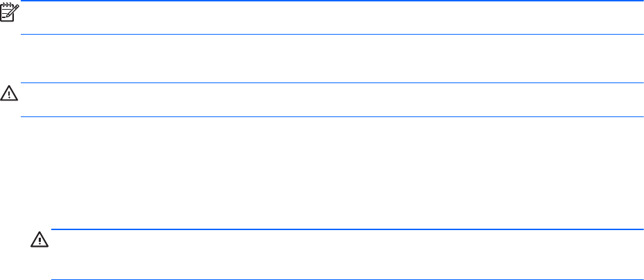644x280 pixels.
Task: Click the thick blue rule above the indented caution
Action: (x=348, y=229)
